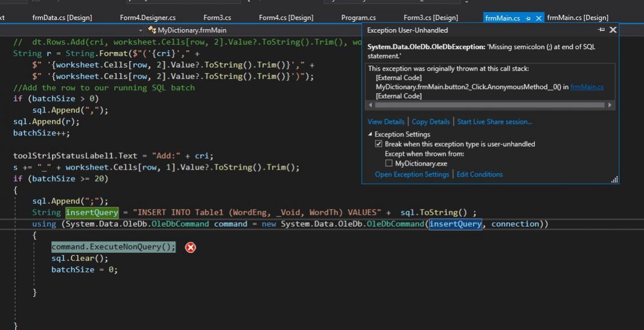Collapse the Exception Settings section
The height and width of the screenshot is (330, 644).
(370, 135)
